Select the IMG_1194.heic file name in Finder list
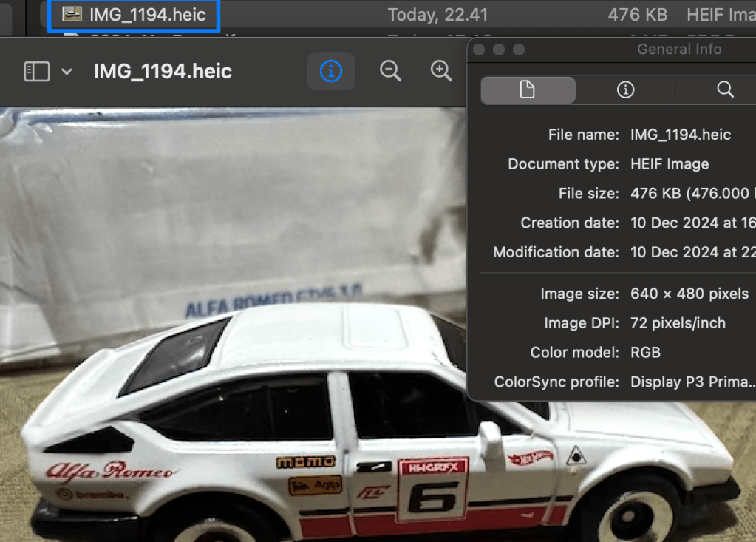756x542 pixels. (147, 15)
